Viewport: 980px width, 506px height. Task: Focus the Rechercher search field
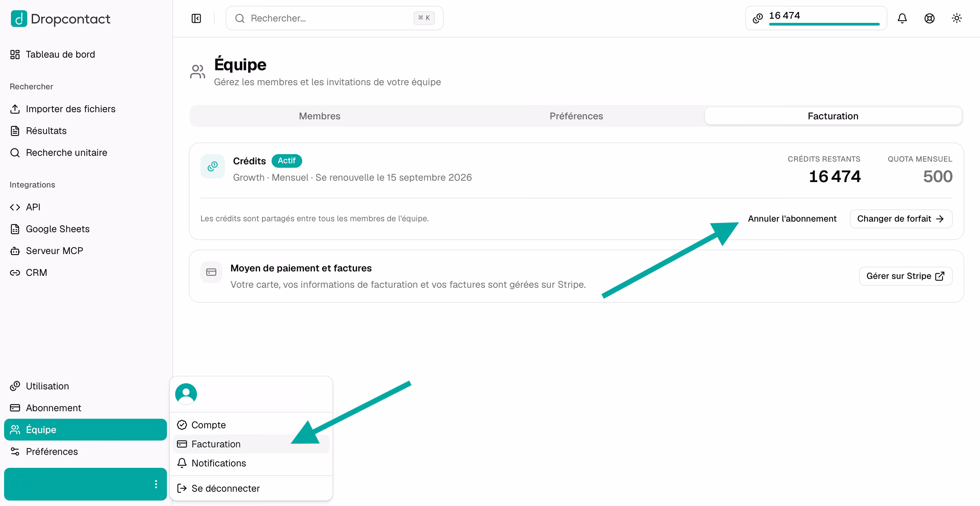coord(334,18)
